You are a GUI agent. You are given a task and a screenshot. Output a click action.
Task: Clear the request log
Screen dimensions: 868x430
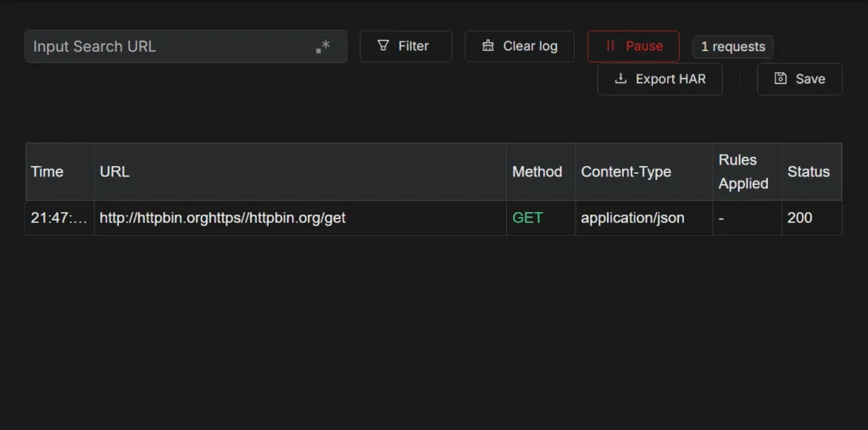tap(520, 46)
